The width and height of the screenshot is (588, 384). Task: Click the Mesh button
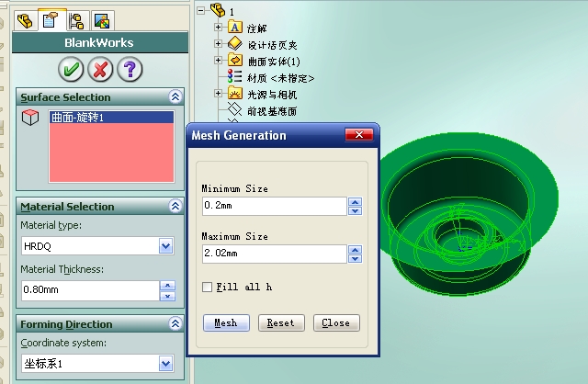(226, 322)
